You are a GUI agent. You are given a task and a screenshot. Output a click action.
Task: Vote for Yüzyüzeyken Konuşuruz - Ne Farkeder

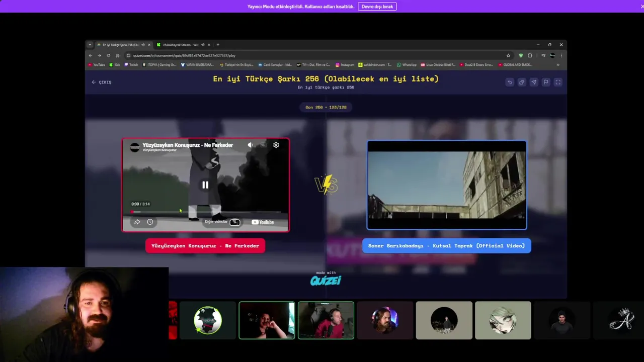(205, 246)
